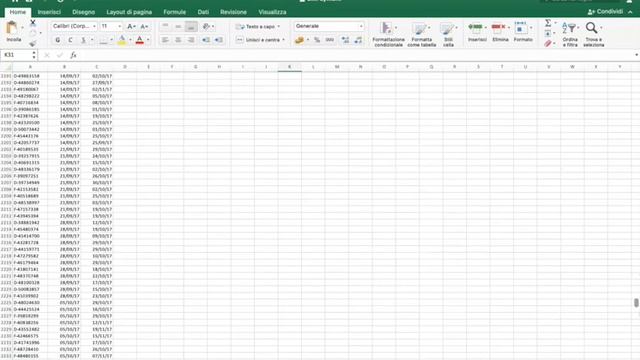The image size is (640, 360).
Task: Open text orientation tool
Action: [x=206, y=27]
